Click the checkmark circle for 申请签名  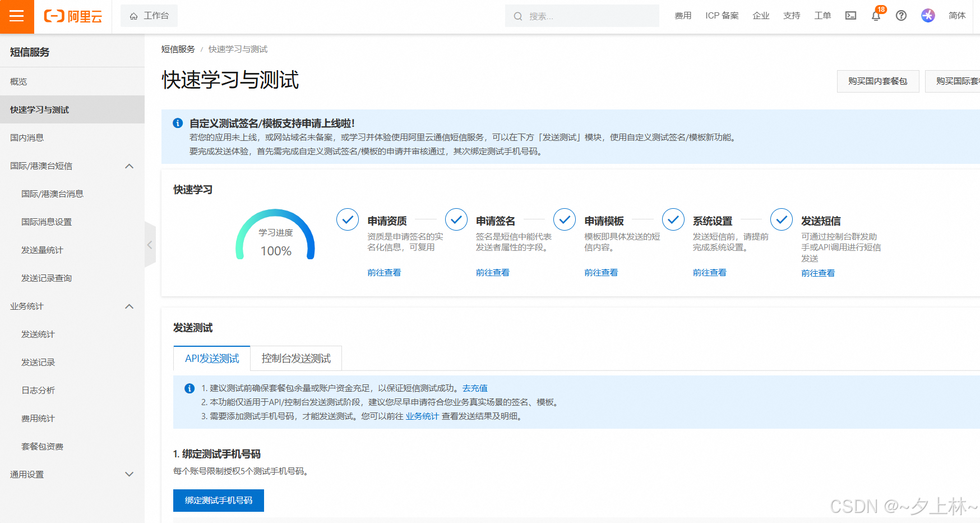click(x=456, y=219)
